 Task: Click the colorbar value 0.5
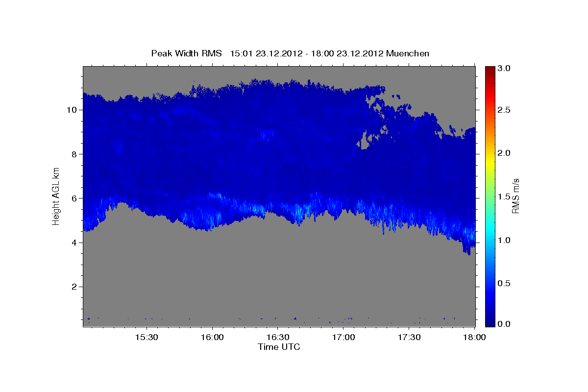504,283
